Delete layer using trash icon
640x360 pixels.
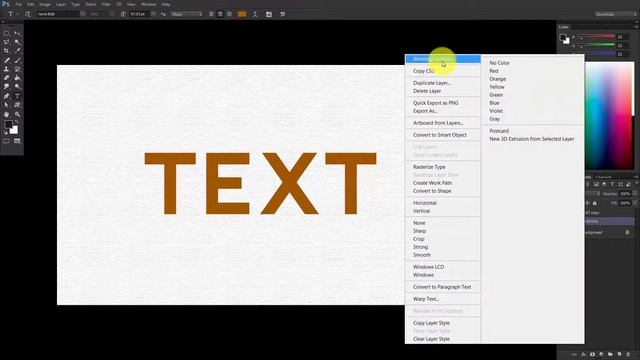point(628,354)
